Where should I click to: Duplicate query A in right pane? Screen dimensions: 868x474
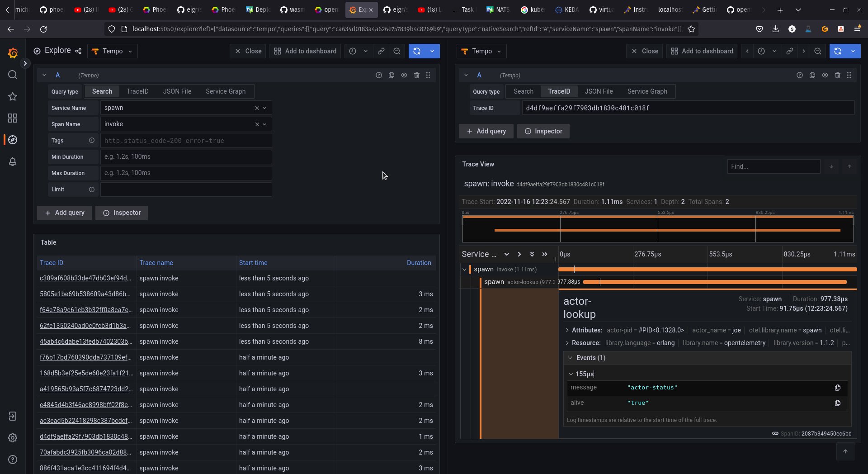[812, 75]
